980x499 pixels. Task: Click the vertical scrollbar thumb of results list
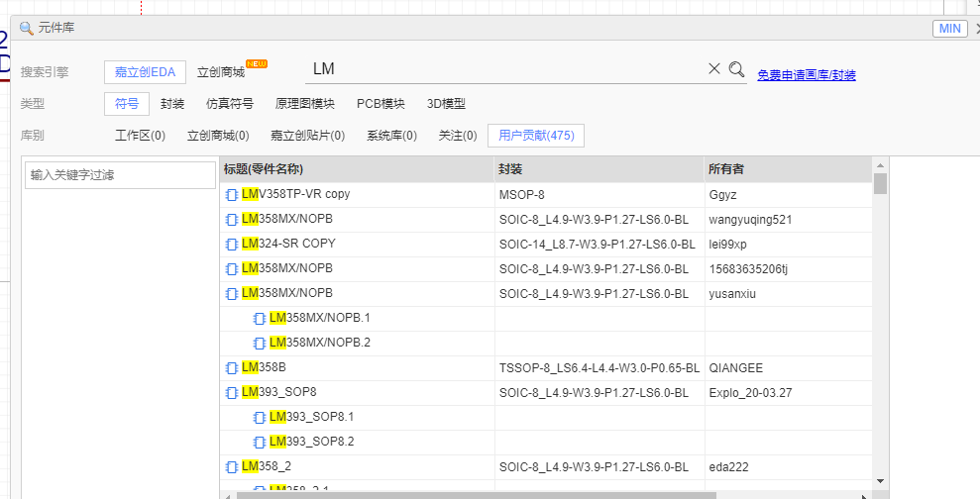click(x=880, y=183)
